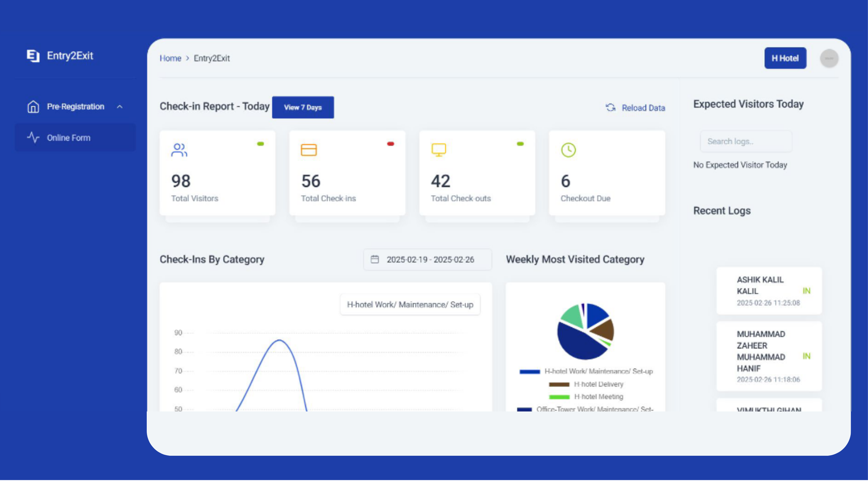
Task: Click the Expected Visitors Today heading
Action: coord(748,104)
